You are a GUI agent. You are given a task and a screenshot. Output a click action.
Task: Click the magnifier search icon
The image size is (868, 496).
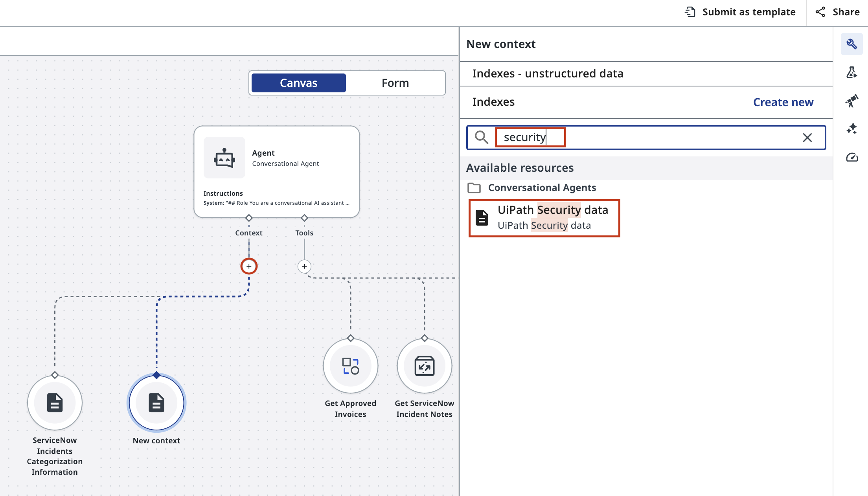point(481,138)
